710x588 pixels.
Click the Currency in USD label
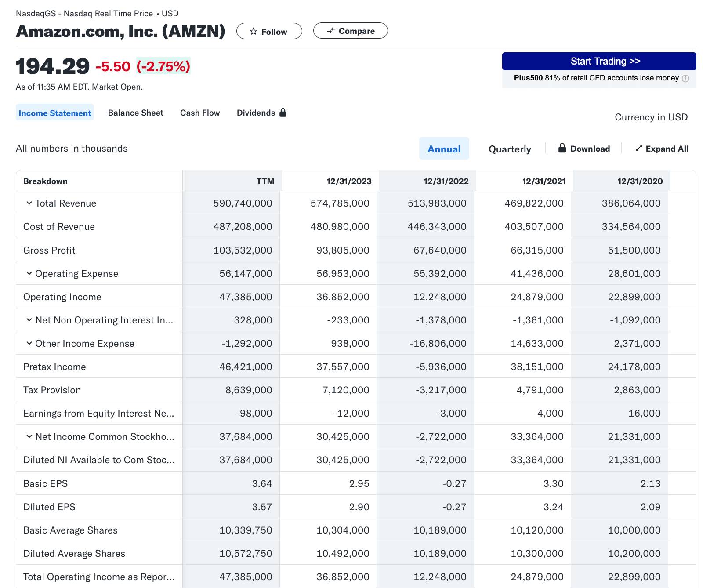(x=651, y=117)
